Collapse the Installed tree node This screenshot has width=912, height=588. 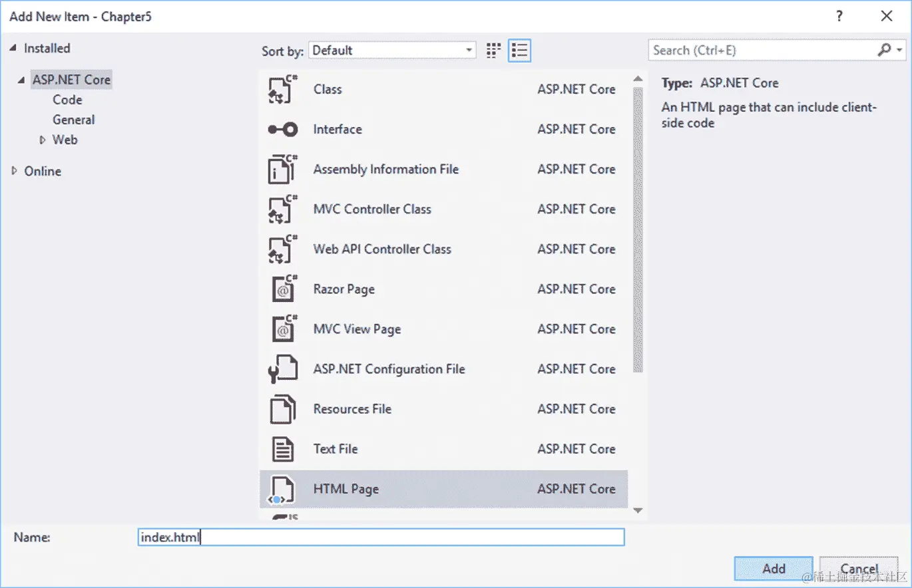pyautogui.click(x=13, y=49)
